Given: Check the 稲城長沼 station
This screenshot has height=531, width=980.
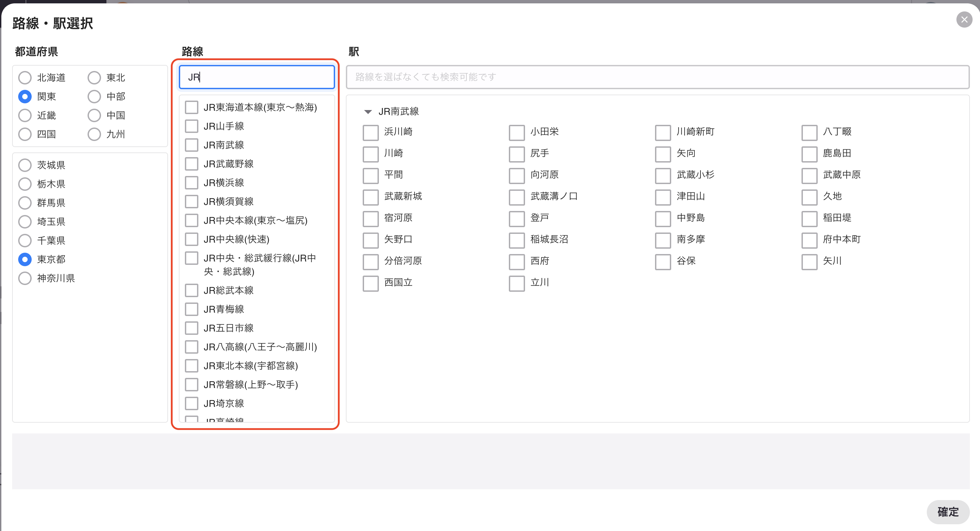Looking at the screenshot, I should (517, 240).
